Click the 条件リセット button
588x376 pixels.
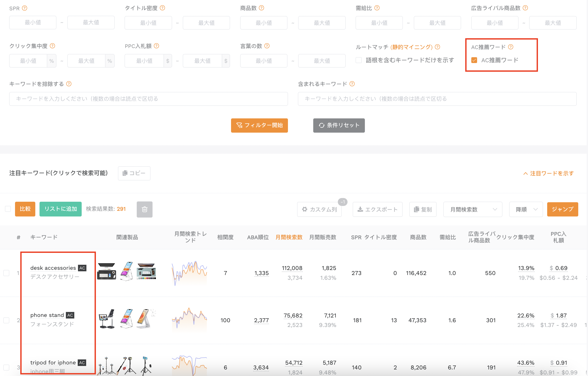pos(339,125)
